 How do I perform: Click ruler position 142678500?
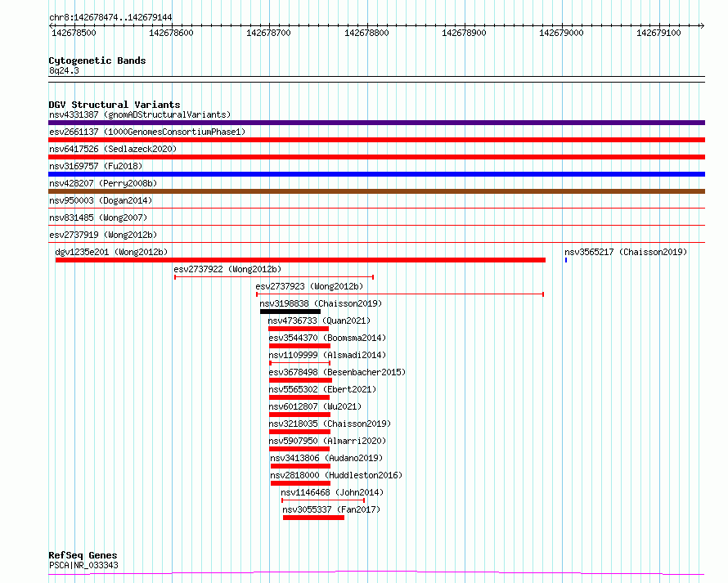coord(74,33)
